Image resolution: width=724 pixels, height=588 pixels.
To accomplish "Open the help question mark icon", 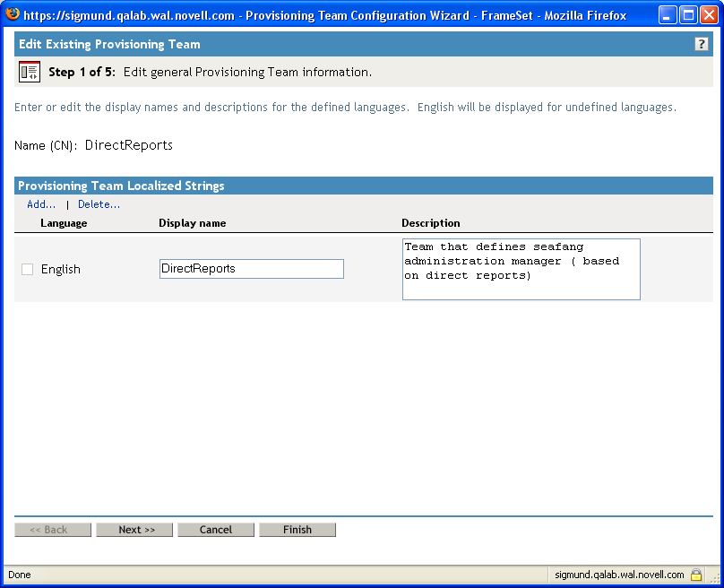I will (x=701, y=44).
